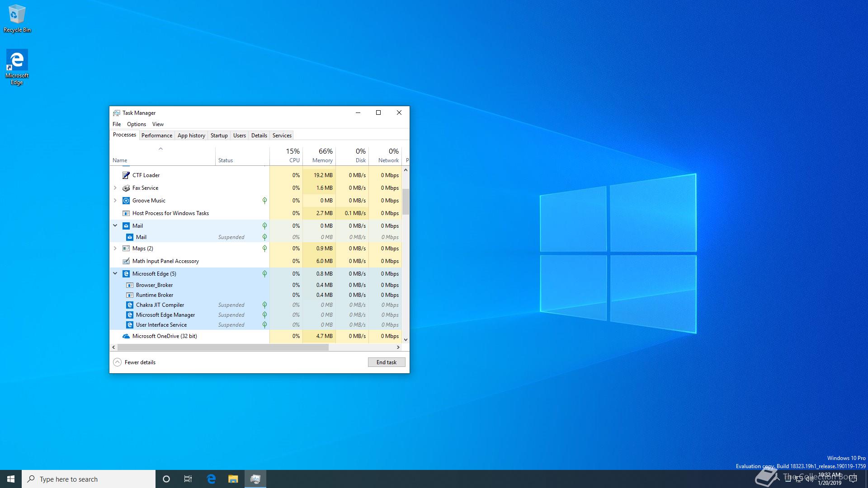Open the Windows Start menu
The image size is (868, 488).
pos(11,479)
